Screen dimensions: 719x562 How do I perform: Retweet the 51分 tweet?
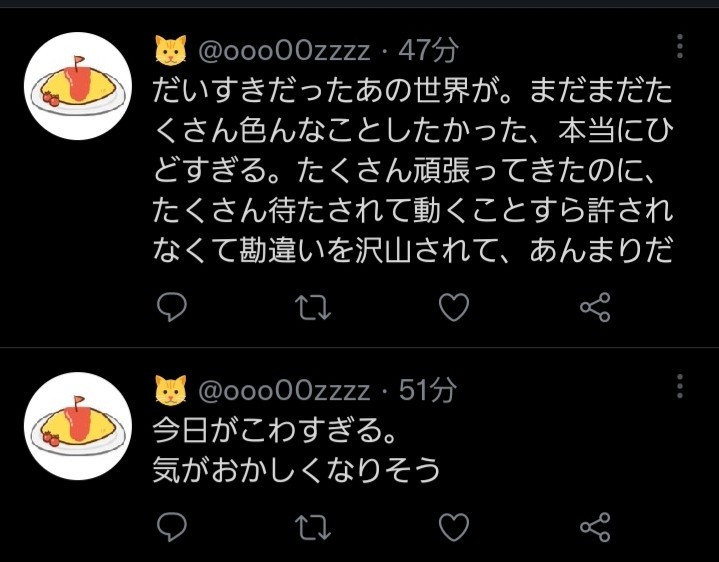click(x=313, y=527)
